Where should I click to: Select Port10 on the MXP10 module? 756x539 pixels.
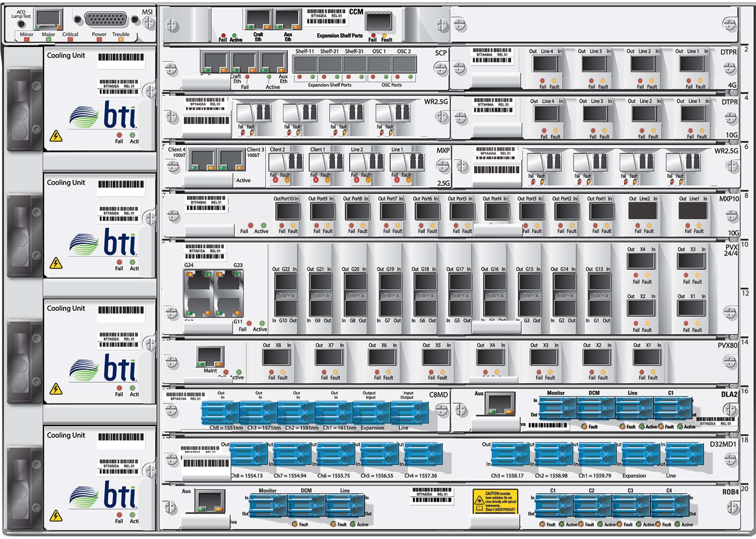click(288, 212)
